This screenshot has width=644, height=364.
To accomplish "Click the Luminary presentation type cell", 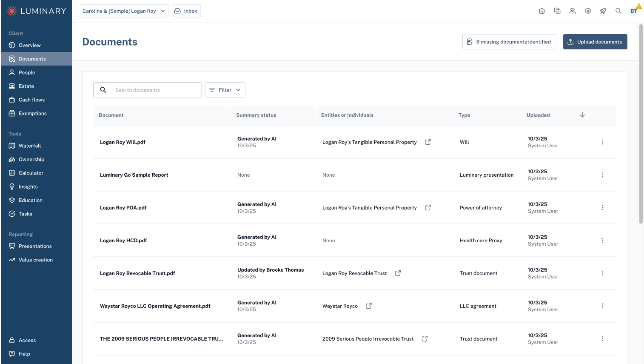I will tap(487, 175).
